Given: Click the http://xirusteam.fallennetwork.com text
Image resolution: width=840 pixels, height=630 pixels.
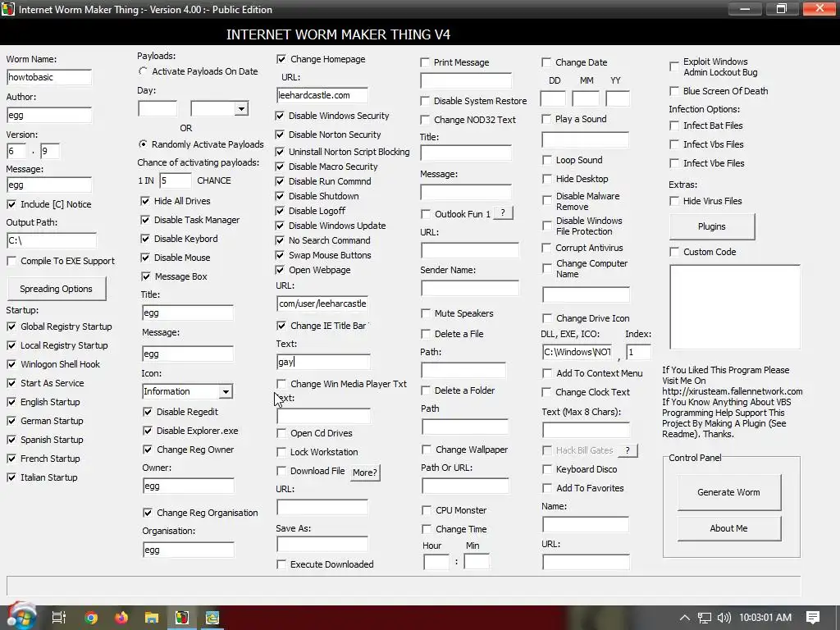Looking at the screenshot, I should click(733, 391).
